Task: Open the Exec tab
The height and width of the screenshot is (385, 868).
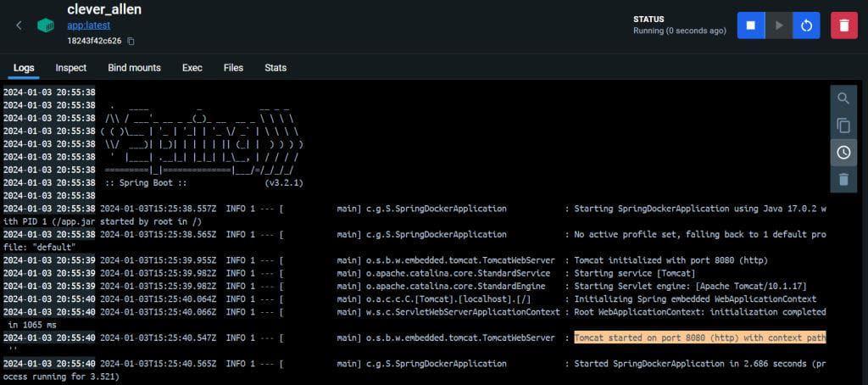Action: [192, 68]
